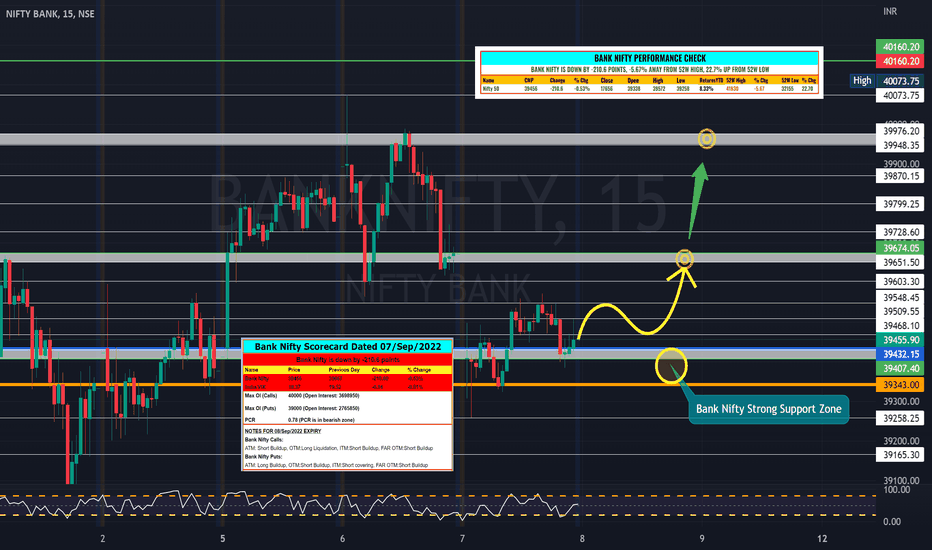Click the 39100.00 axis tick
The height and width of the screenshot is (550, 932).
(900, 480)
